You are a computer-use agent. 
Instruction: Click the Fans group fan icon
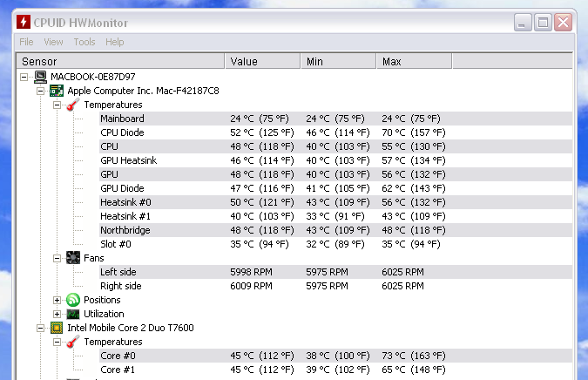point(73,258)
